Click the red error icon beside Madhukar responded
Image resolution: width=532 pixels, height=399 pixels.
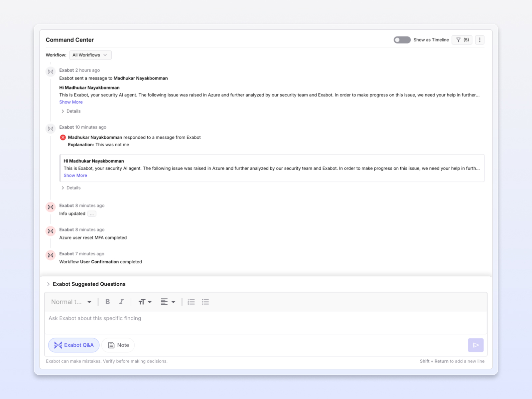pyautogui.click(x=63, y=137)
